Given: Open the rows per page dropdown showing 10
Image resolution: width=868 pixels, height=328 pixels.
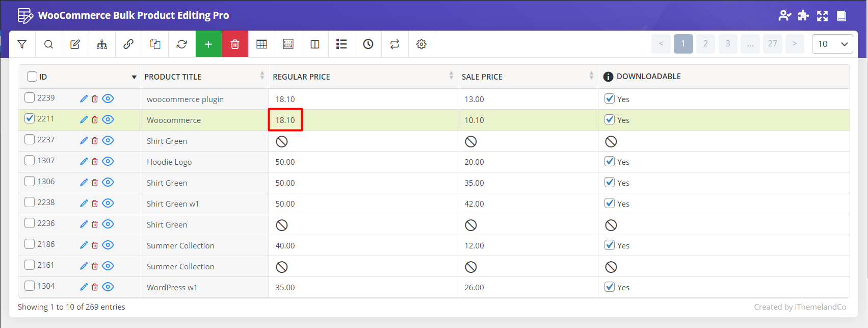Looking at the screenshot, I should pyautogui.click(x=832, y=44).
